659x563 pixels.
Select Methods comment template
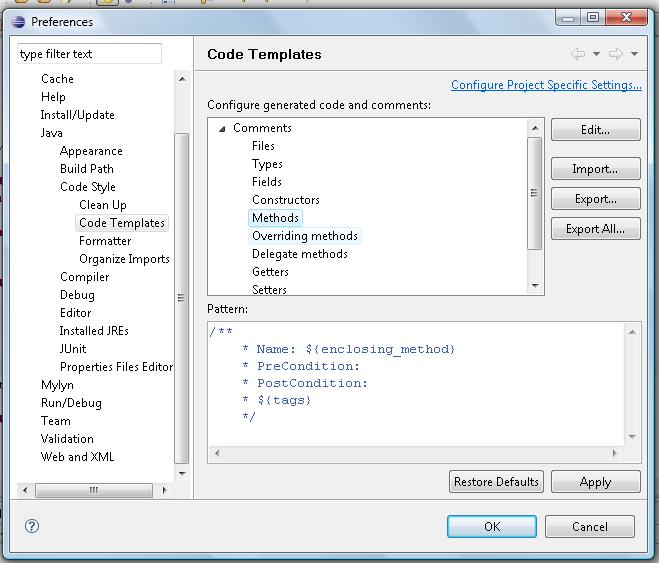pyautogui.click(x=275, y=218)
